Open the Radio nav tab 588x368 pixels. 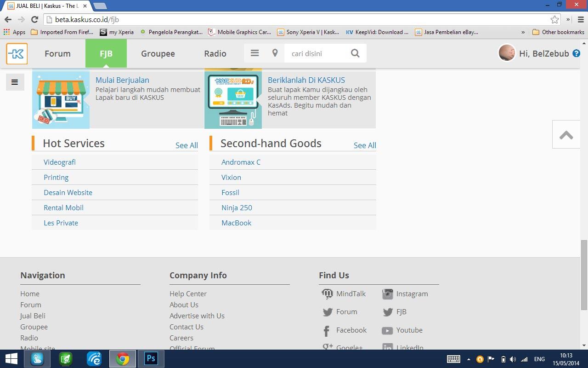tap(215, 53)
